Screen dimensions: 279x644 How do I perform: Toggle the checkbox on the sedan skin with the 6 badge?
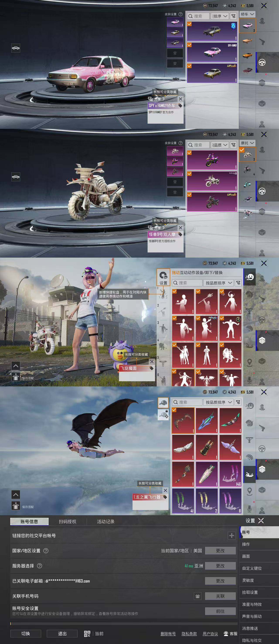(x=190, y=24)
